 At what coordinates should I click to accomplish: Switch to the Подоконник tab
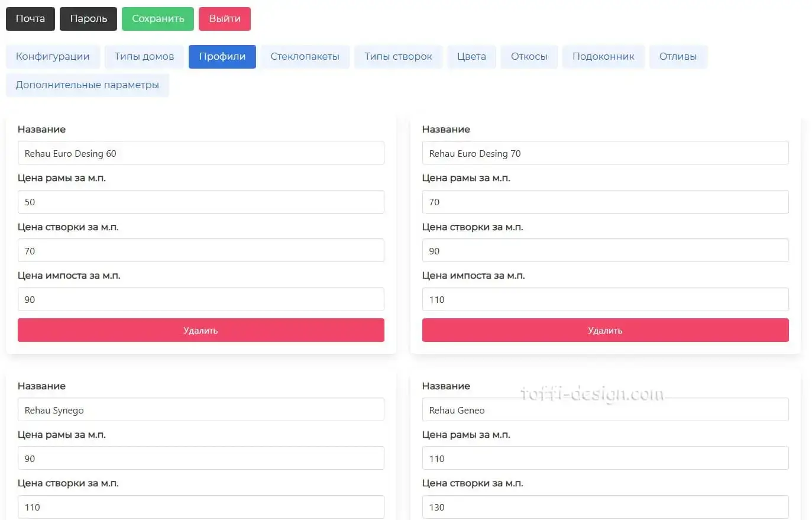(x=603, y=56)
